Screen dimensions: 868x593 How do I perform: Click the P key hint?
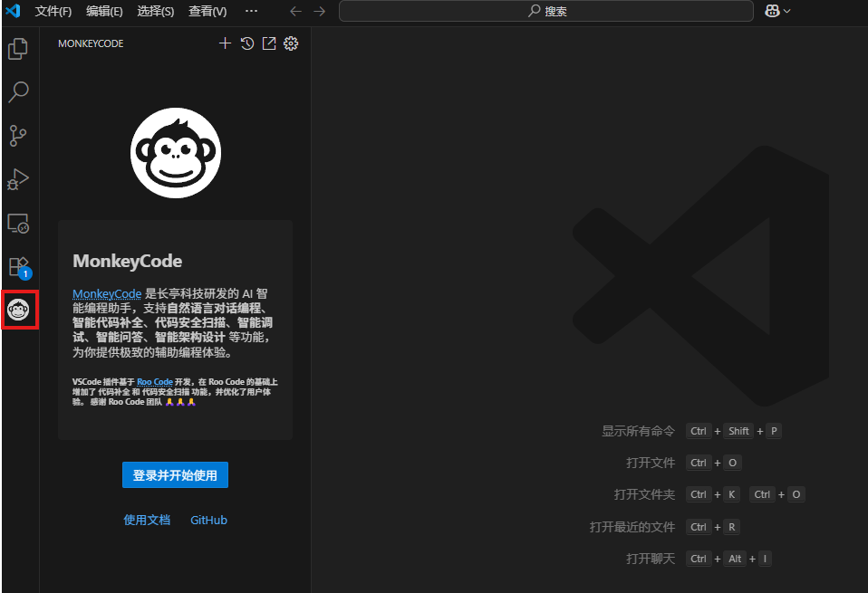774,431
